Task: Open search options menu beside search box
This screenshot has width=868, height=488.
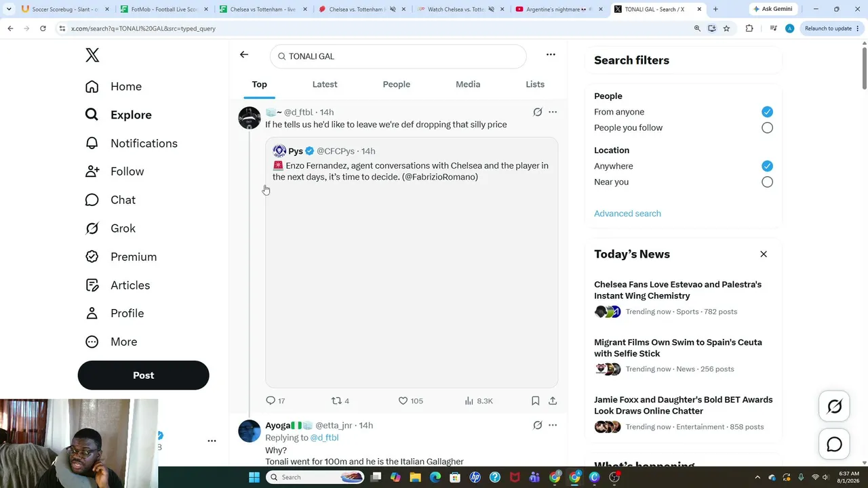Action: (x=551, y=55)
